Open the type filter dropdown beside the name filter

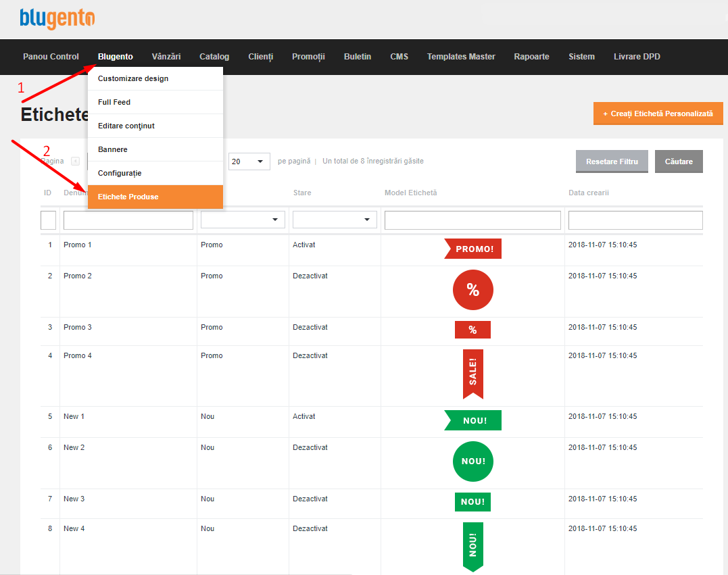point(243,220)
